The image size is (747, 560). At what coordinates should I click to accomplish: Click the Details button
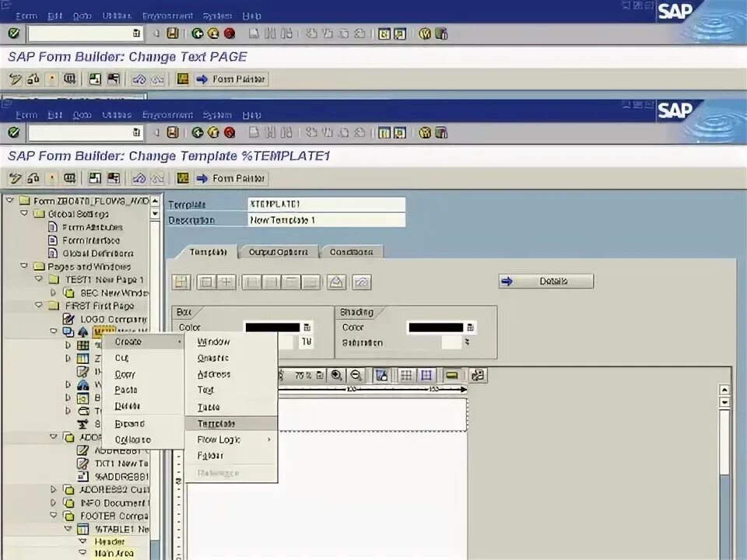click(x=546, y=281)
